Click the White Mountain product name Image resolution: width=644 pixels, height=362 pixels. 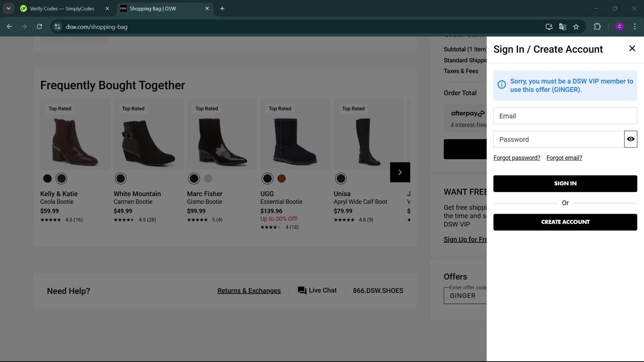pos(137,194)
